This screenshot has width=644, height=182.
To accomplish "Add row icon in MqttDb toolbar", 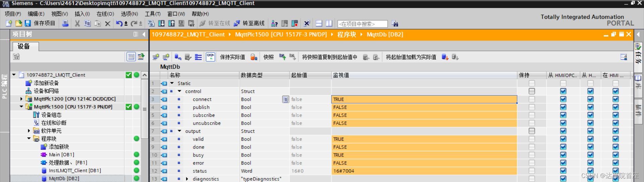I will pyautogui.click(x=166, y=57).
